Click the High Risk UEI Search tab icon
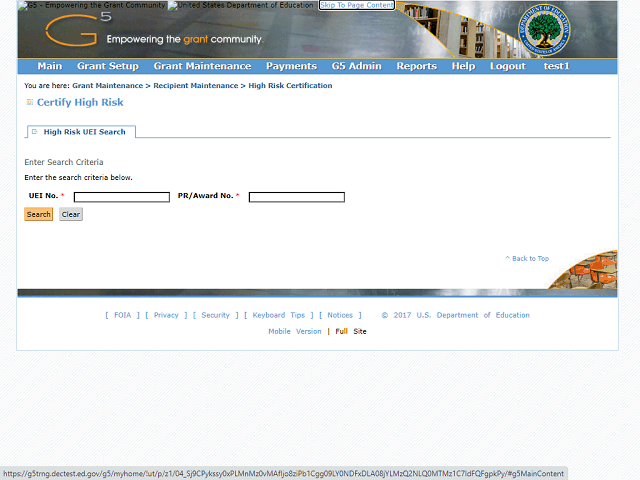Screen dimensions: 640x480 click(35, 132)
